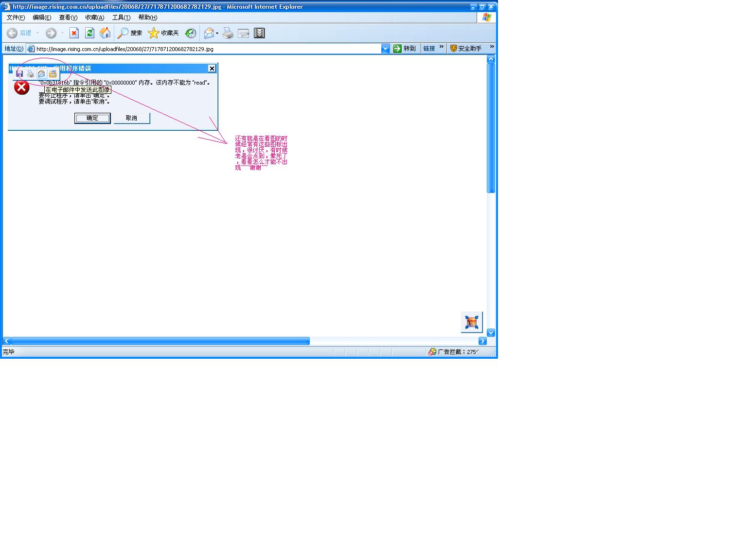Click the 广告拦截：275 status bar text
This screenshot has height=560, width=747.
(457, 352)
